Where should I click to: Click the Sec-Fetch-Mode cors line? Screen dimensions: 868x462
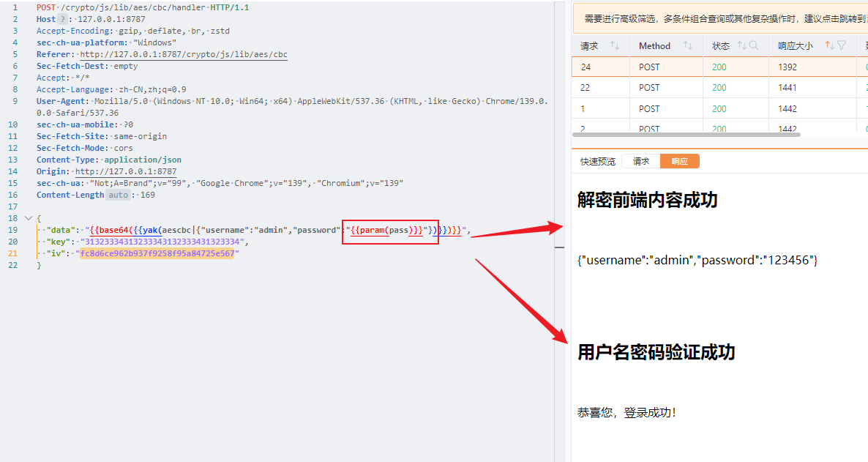click(x=85, y=148)
